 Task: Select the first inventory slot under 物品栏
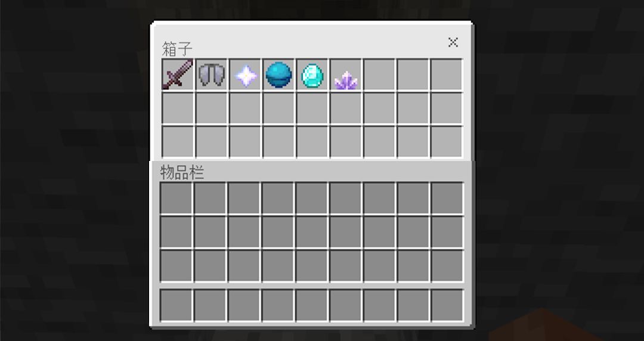pos(176,198)
